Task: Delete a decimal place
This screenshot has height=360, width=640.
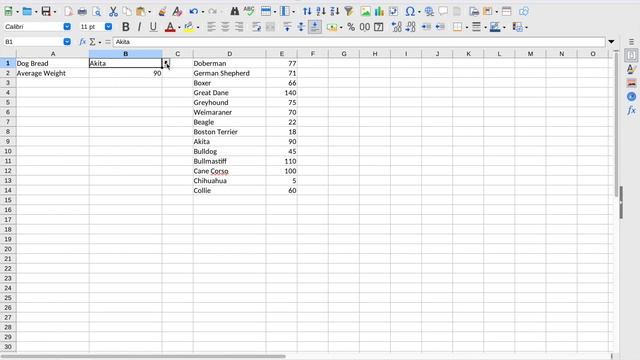Action: tap(410, 27)
